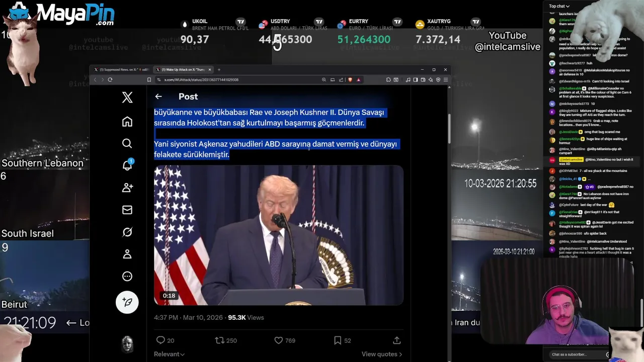Open the browser hamburger menu
Screen dimensions: 644x362
click(446, 79)
